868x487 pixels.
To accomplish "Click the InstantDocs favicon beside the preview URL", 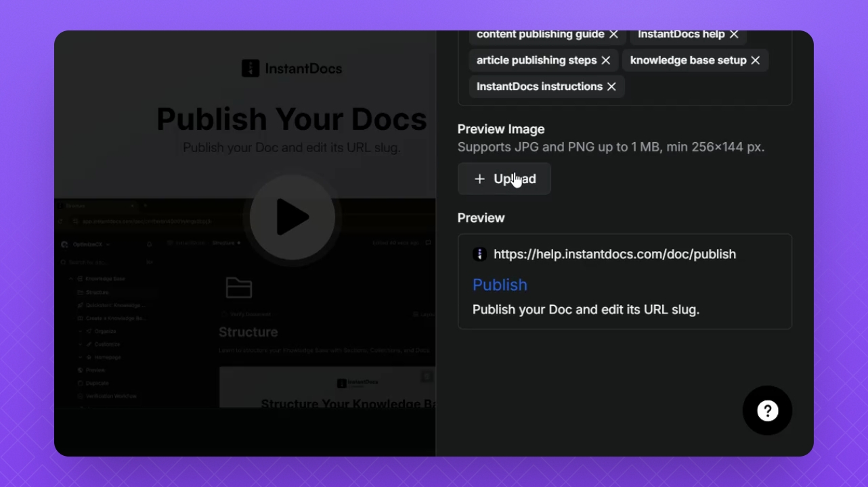I will 479,254.
